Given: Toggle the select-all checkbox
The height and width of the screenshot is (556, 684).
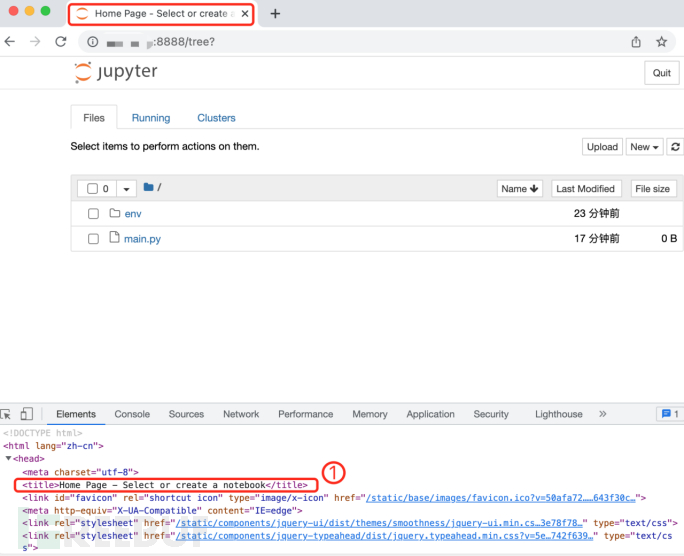Looking at the screenshot, I should tap(93, 189).
